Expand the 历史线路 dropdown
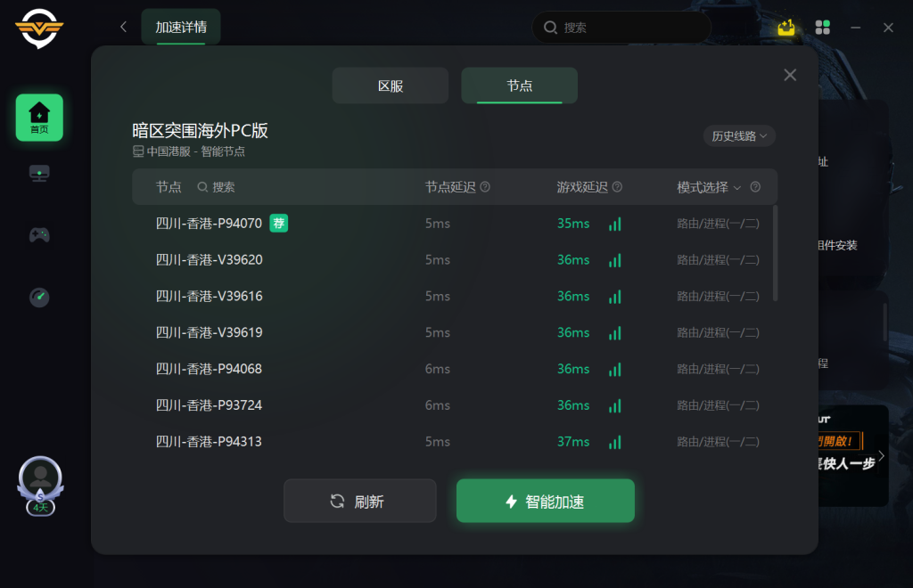This screenshot has height=588, width=913. pos(739,136)
